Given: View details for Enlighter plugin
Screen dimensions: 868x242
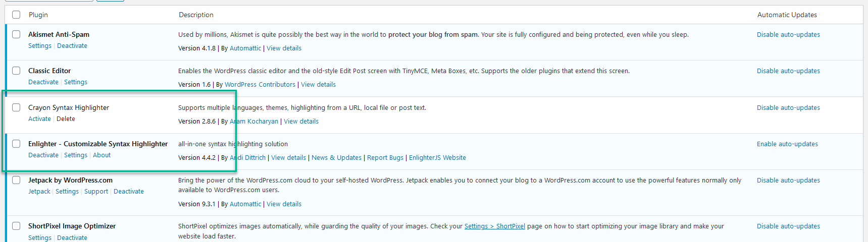Looking at the screenshot, I should point(289,158).
